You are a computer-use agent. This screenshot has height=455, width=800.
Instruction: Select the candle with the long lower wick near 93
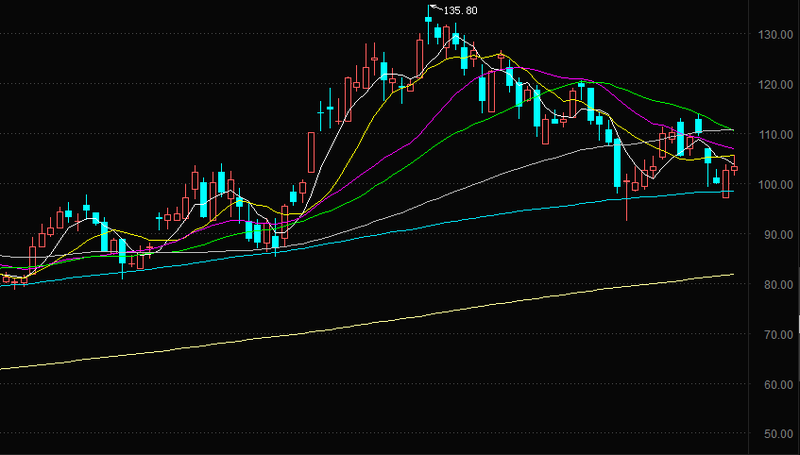point(627,190)
